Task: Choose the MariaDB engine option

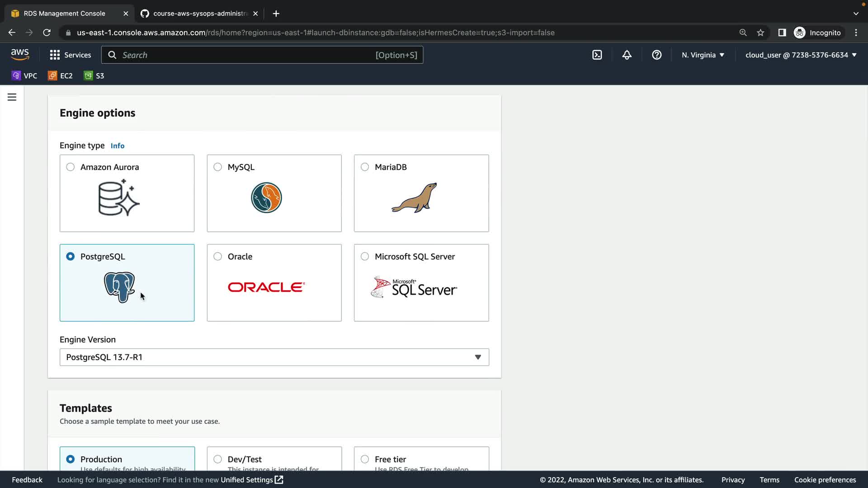Action: 365,167
